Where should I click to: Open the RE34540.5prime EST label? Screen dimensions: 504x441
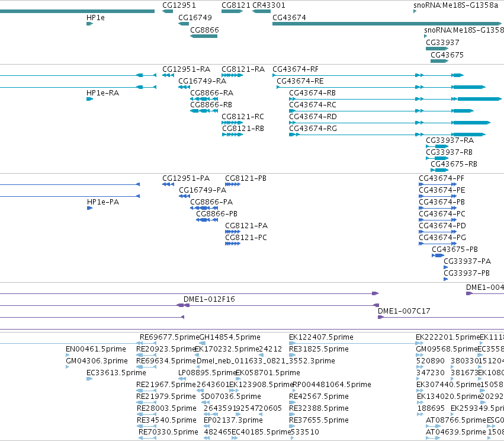tap(166, 420)
